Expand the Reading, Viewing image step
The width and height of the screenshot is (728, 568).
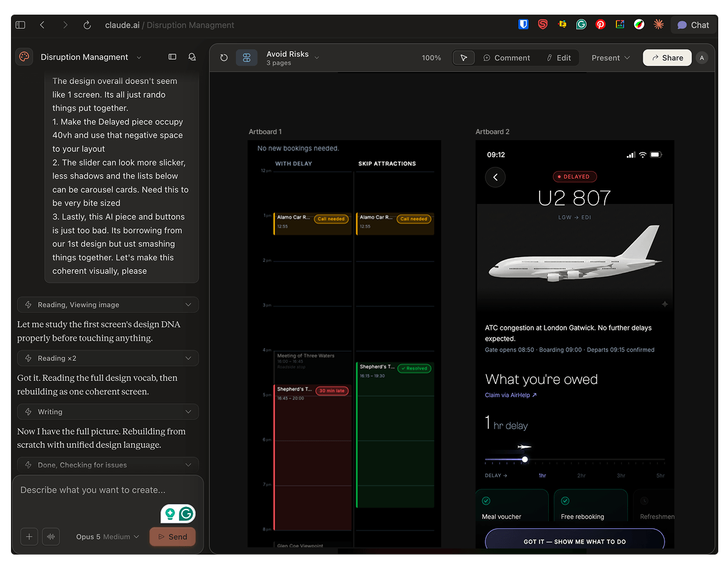pos(108,305)
